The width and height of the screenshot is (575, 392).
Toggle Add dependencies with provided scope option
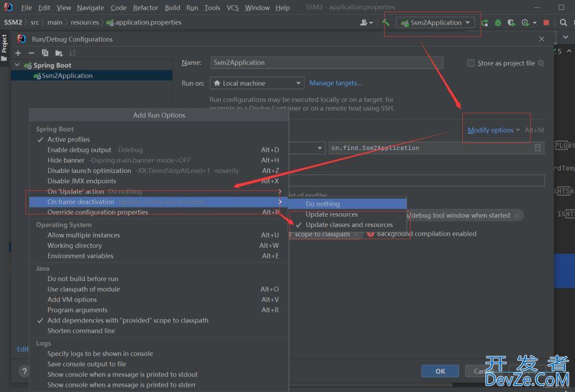[x=128, y=321]
